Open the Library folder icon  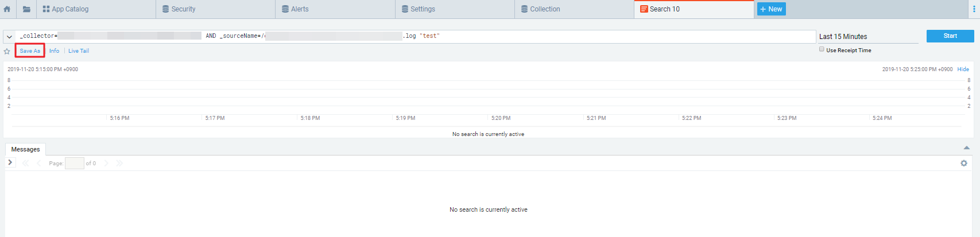coord(26,9)
